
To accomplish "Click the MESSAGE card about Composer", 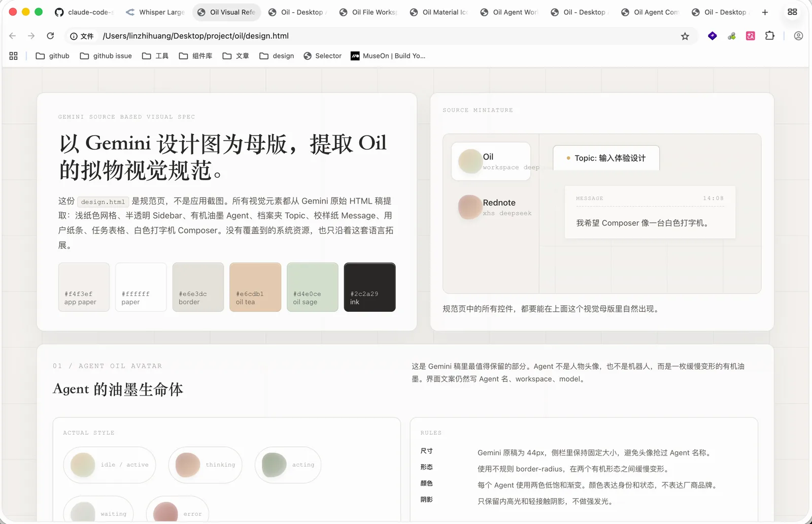I will coord(650,212).
